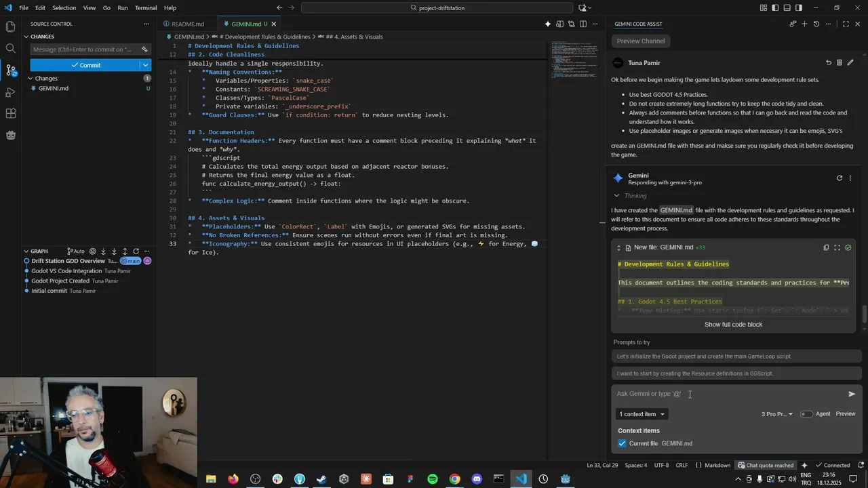This screenshot has width=868, height=488.
Task: Choose prompt about initializing the Godot project
Action: tap(736, 357)
